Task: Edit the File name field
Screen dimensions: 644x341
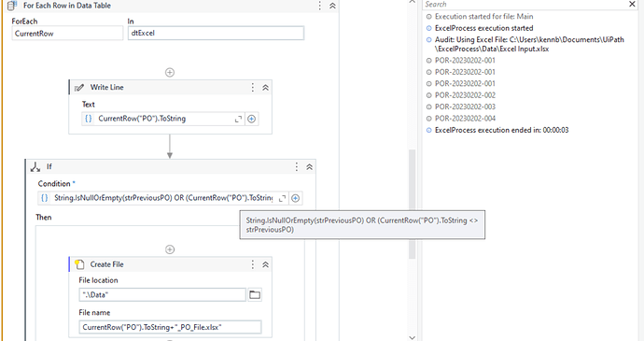Action: (x=170, y=327)
